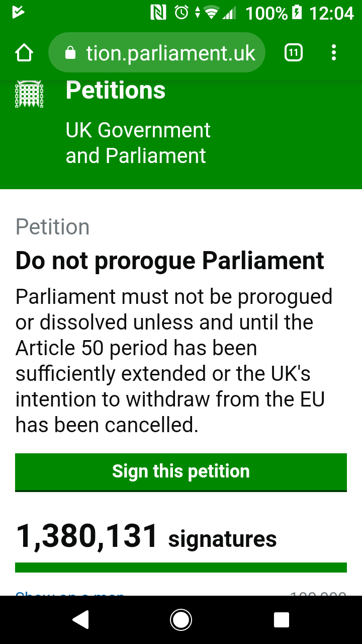Open Chrome's three-dot overflow menu
The width and height of the screenshot is (362, 644).
(334, 53)
